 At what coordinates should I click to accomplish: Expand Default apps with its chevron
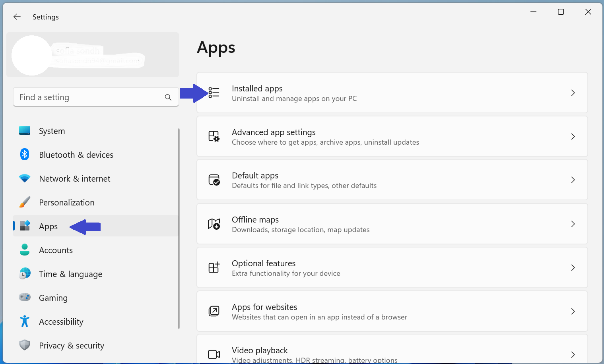tap(573, 180)
